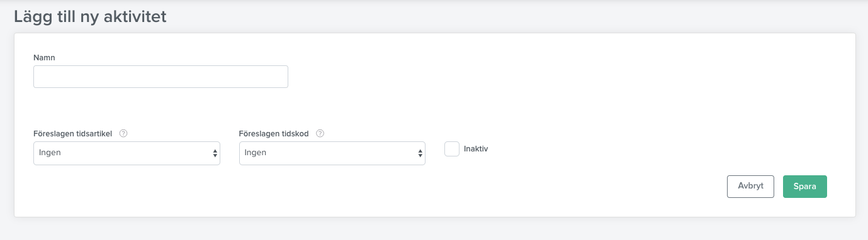This screenshot has width=868, height=240.
Task: Open the Föreslagen tidskod dropdown
Action: 332,153
